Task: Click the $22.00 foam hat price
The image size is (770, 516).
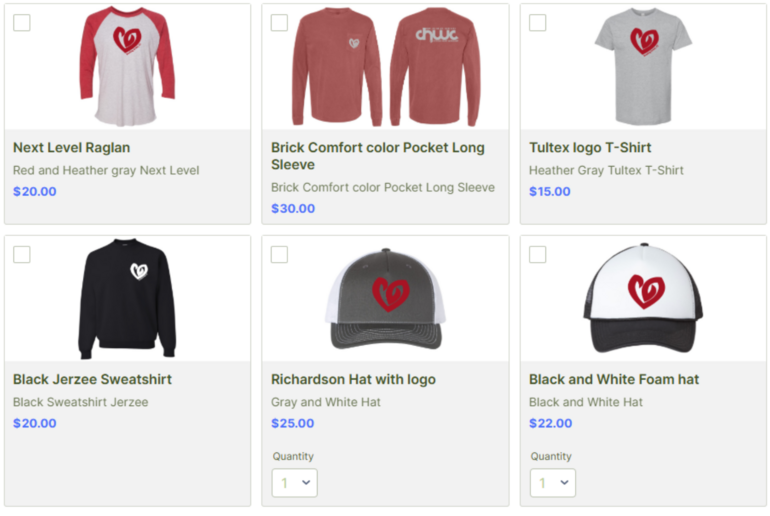Action: click(550, 424)
